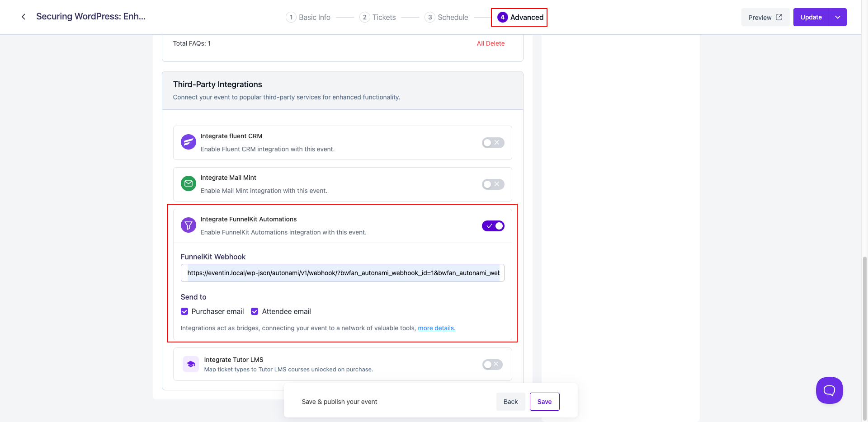Click the 'Connect your event to popular' subtitle
This screenshot has width=868, height=422.
pos(287,97)
